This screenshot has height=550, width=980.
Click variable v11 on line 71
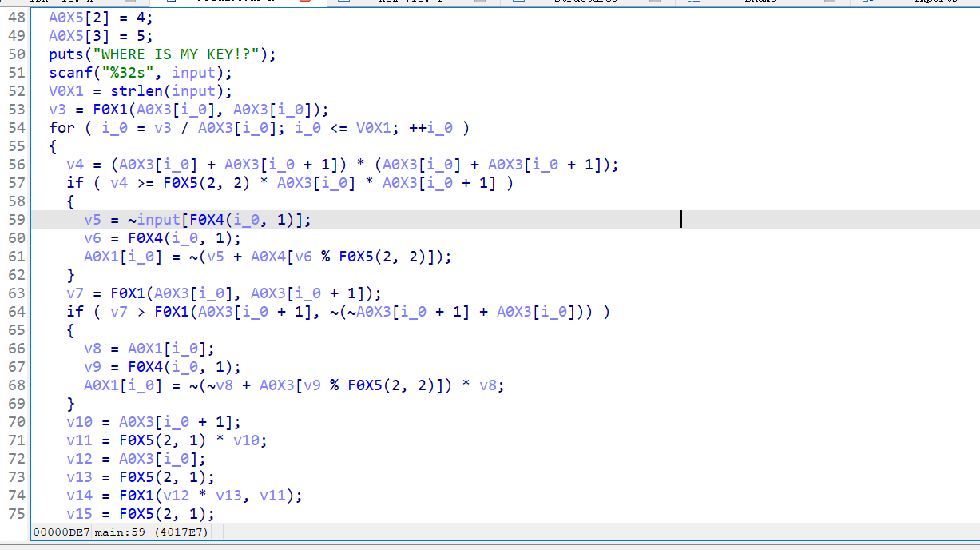79,440
